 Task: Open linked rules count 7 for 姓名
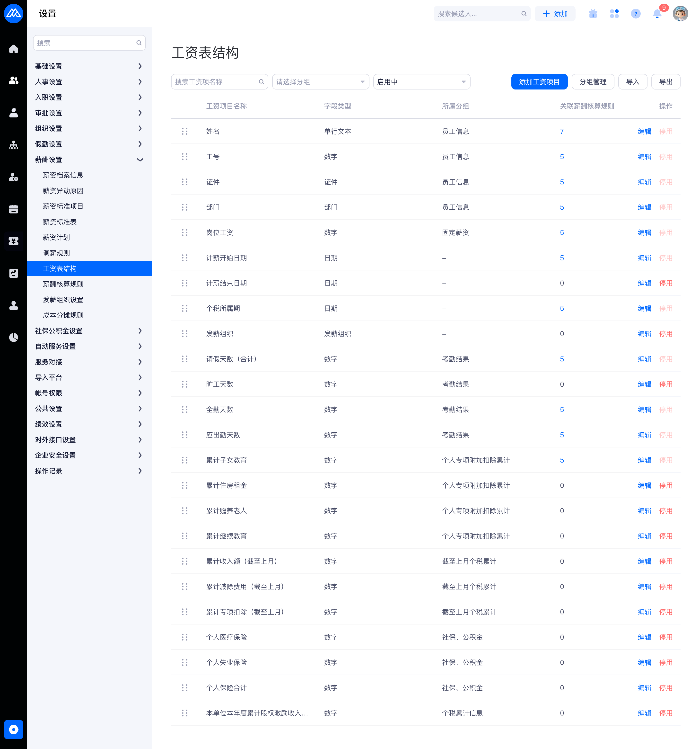coord(562,131)
